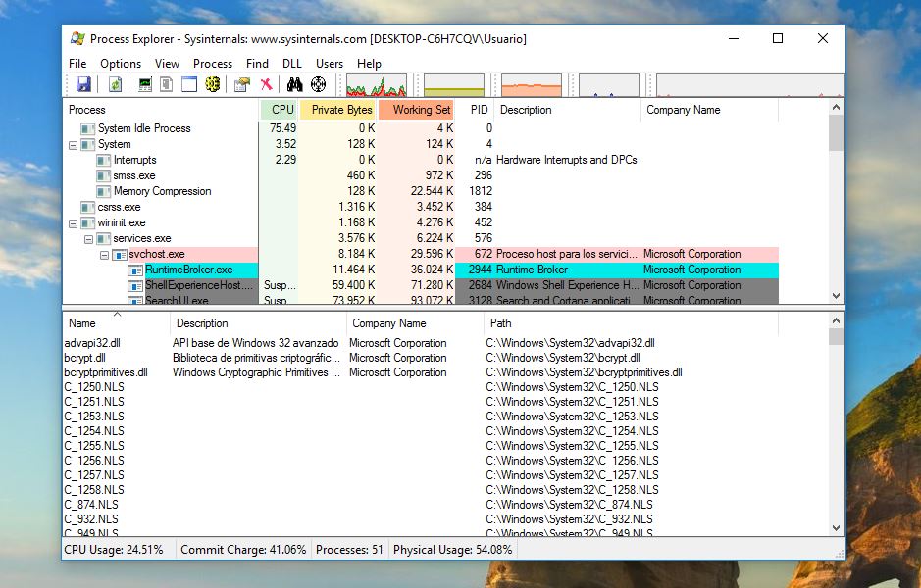Click the smss.exe process icon

click(x=103, y=175)
